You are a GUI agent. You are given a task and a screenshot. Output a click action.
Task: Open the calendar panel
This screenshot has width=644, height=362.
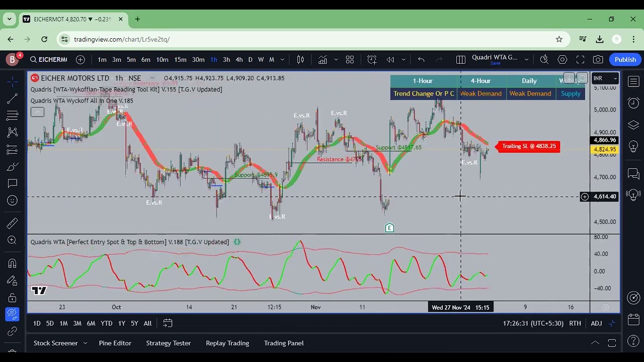point(633,319)
